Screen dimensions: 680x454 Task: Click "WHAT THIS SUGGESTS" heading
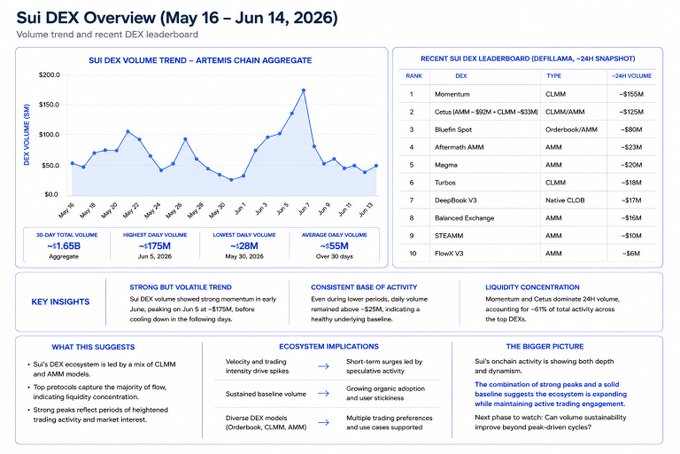pyautogui.click(x=93, y=347)
